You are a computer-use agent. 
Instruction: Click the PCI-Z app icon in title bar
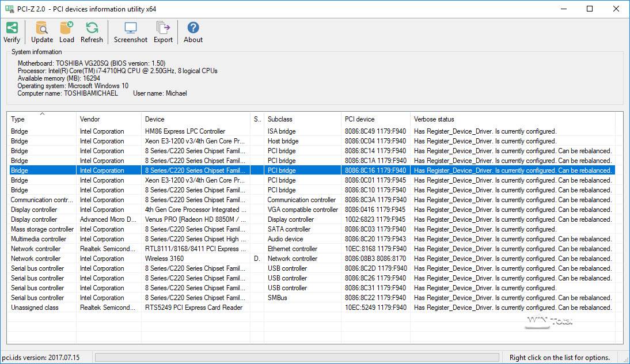[9, 9]
